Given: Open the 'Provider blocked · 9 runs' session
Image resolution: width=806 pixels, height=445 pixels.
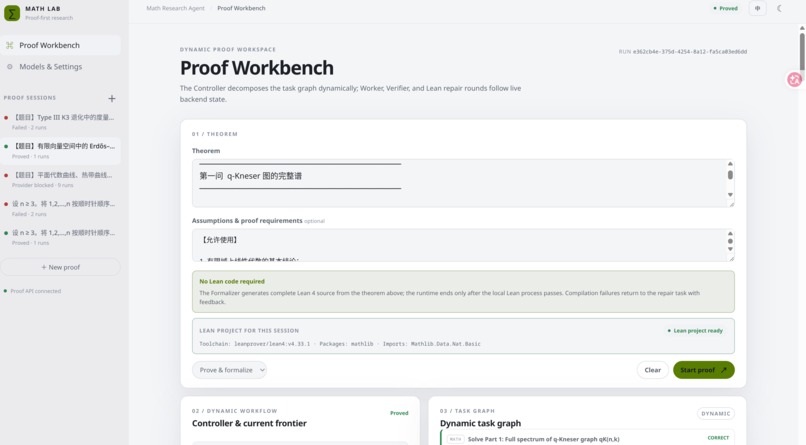Looking at the screenshot, I should (61, 179).
